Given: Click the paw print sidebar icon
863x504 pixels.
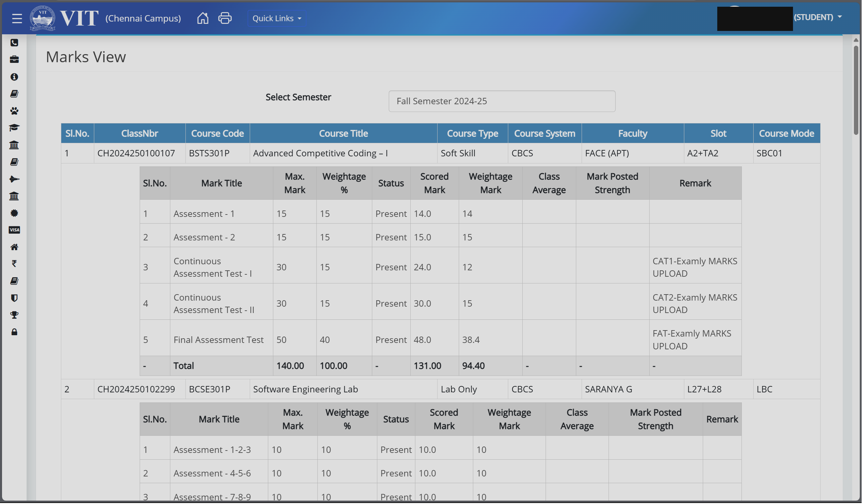Looking at the screenshot, I should pos(14,111).
